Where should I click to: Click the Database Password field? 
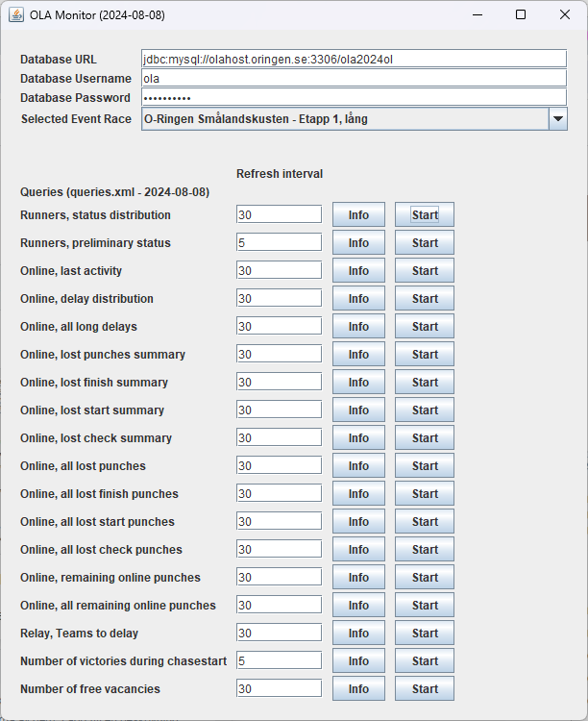click(354, 97)
